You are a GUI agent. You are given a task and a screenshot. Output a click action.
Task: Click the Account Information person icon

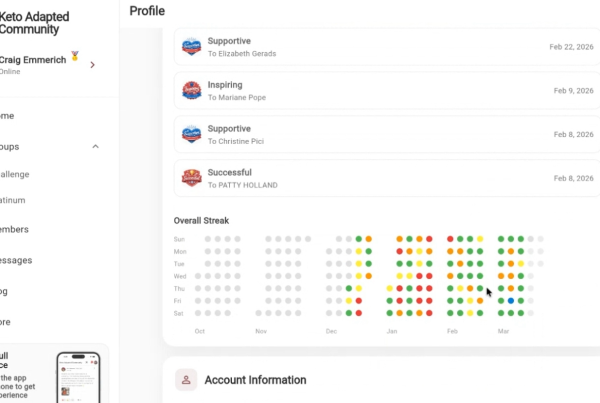click(186, 380)
